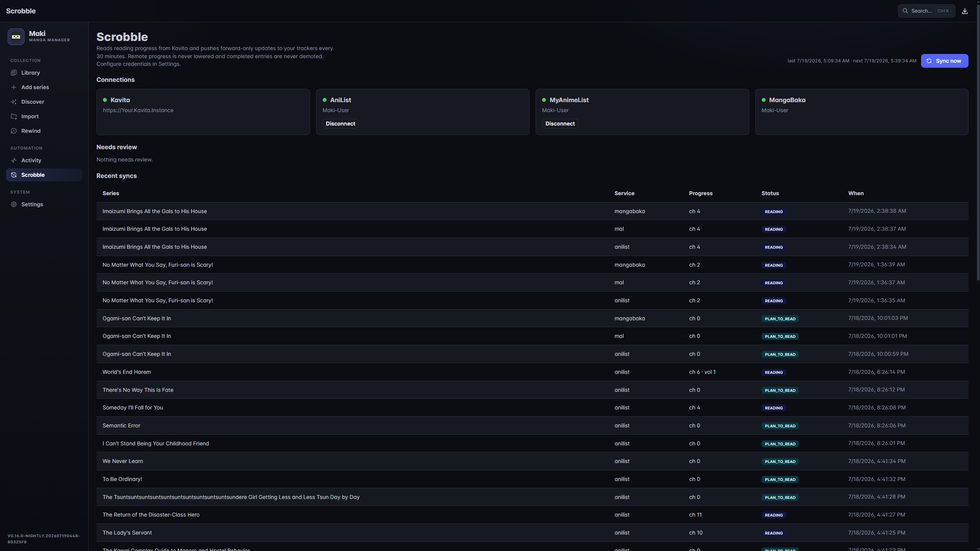Click the Scrobble title in top bar
Image resolution: width=980 pixels, height=551 pixels.
pyautogui.click(x=21, y=11)
